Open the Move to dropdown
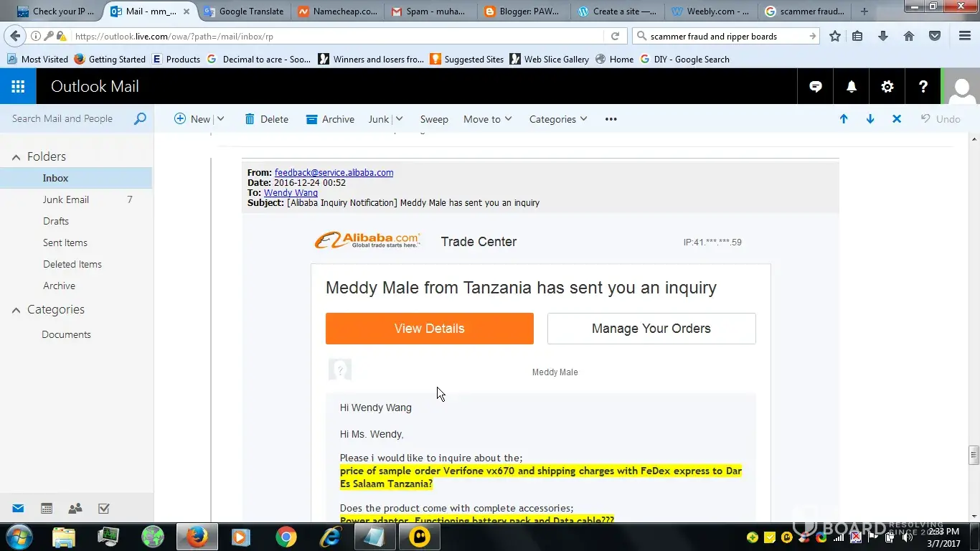 click(x=488, y=119)
